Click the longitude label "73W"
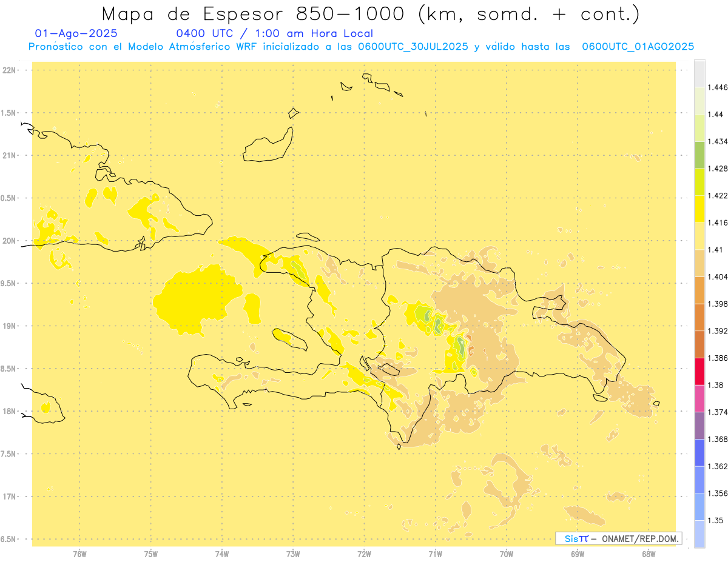 click(x=293, y=554)
